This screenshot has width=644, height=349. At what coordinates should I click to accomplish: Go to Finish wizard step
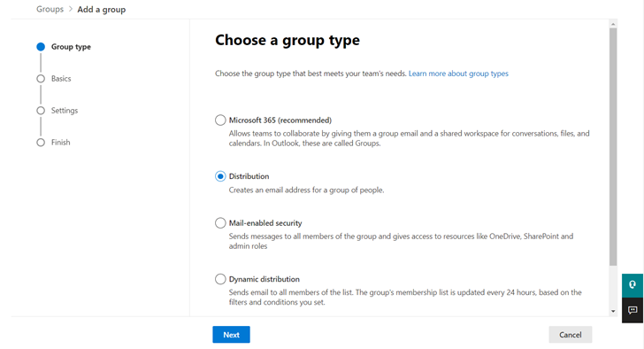point(54,143)
